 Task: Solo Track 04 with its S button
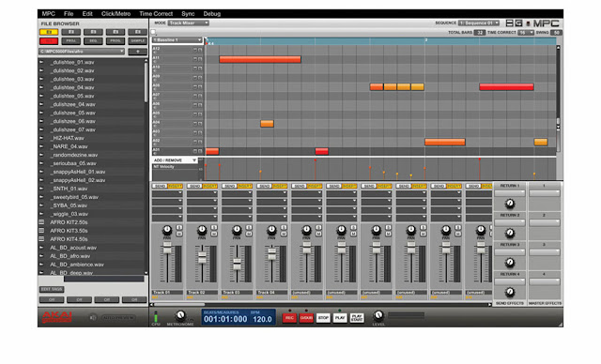coord(284,228)
